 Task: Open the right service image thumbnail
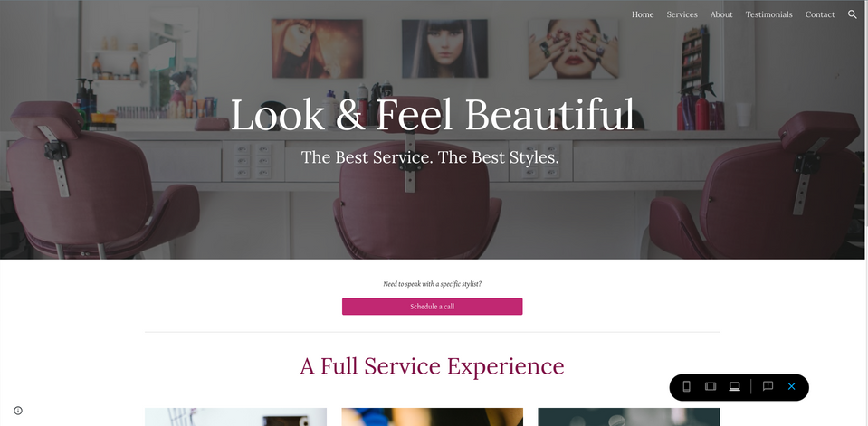click(x=629, y=417)
